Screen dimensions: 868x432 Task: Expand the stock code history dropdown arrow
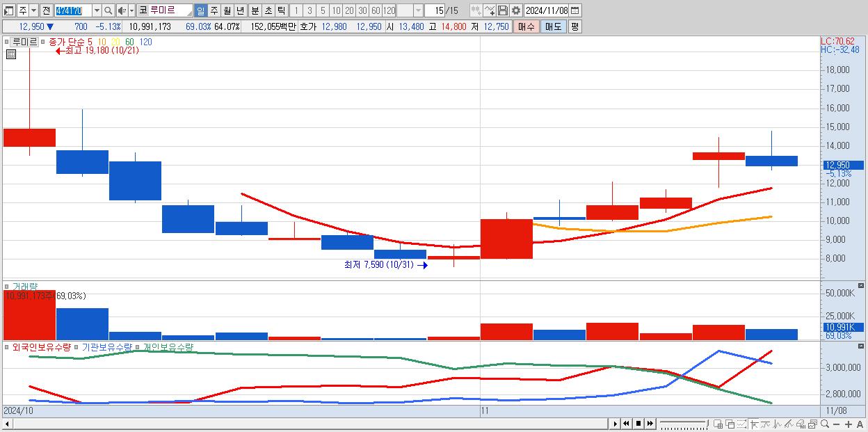pyautogui.click(x=97, y=10)
